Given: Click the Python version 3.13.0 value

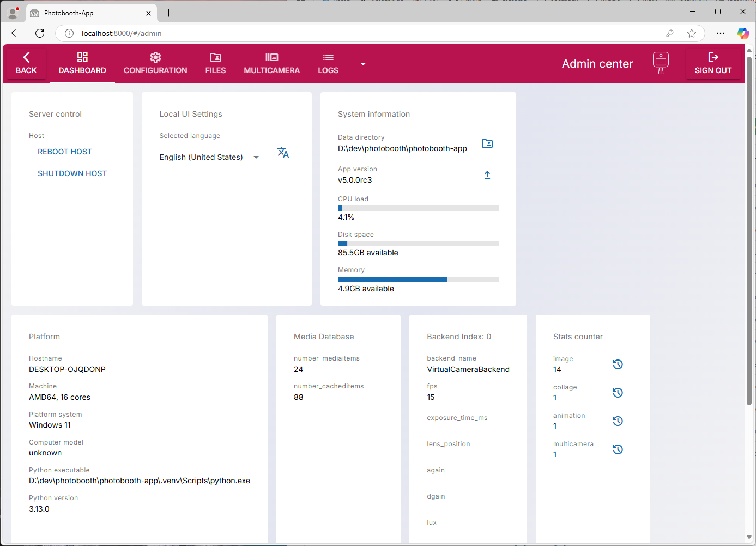Looking at the screenshot, I should (39, 509).
